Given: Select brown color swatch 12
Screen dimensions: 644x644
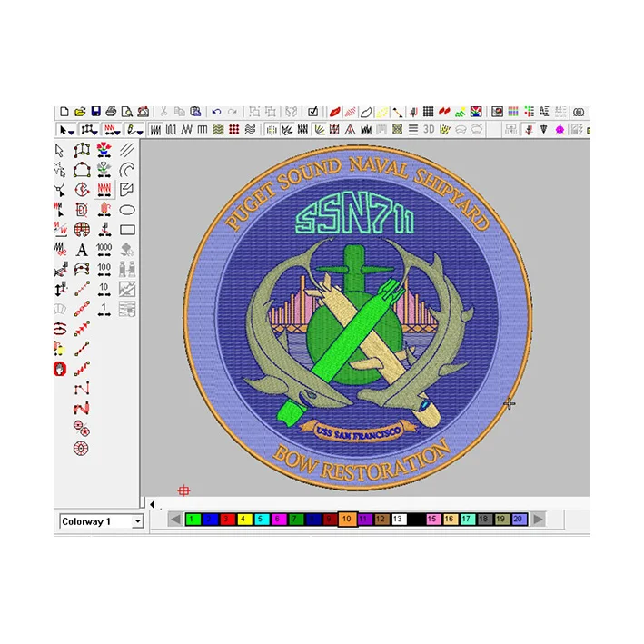Looking at the screenshot, I should point(381,520).
